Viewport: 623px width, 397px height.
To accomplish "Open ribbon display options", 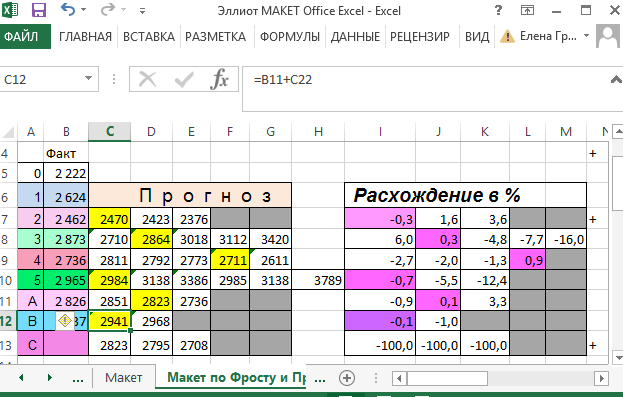I will pos(528,10).
